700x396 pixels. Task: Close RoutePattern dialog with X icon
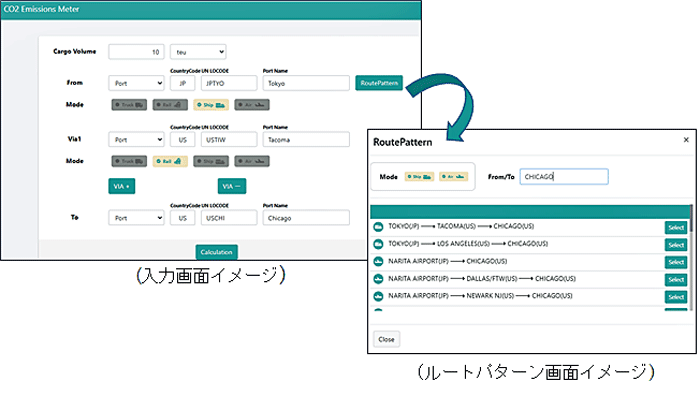point(686,140)
